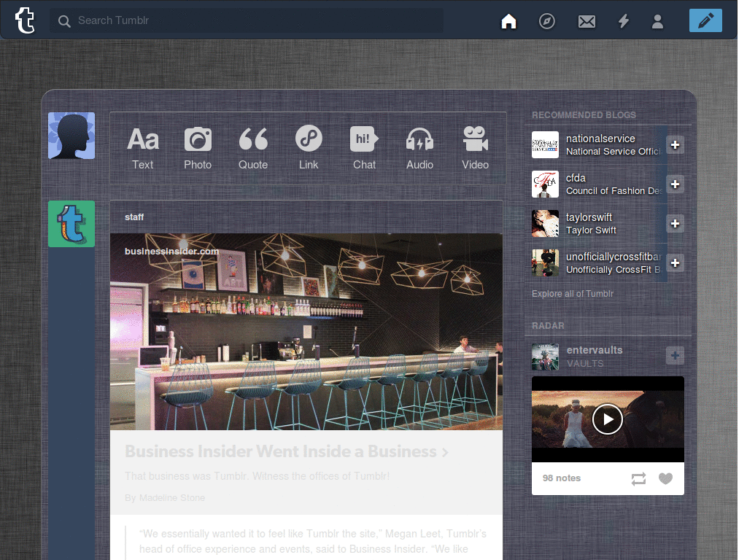Open the office bar photo

click(x=306, y=332)
